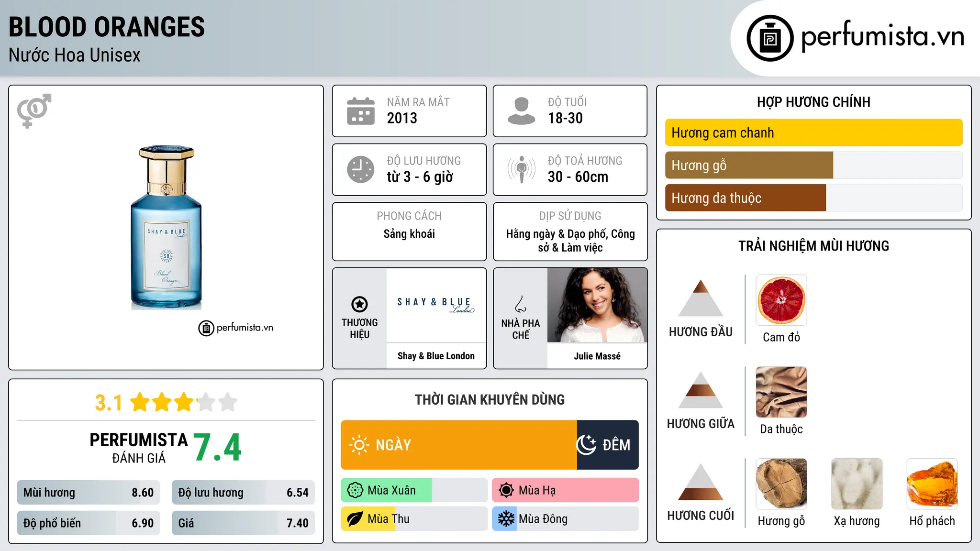Screen dimensions: 980x551
Task: Open the Da thuộc leather note image
Action: click(781, 392)
